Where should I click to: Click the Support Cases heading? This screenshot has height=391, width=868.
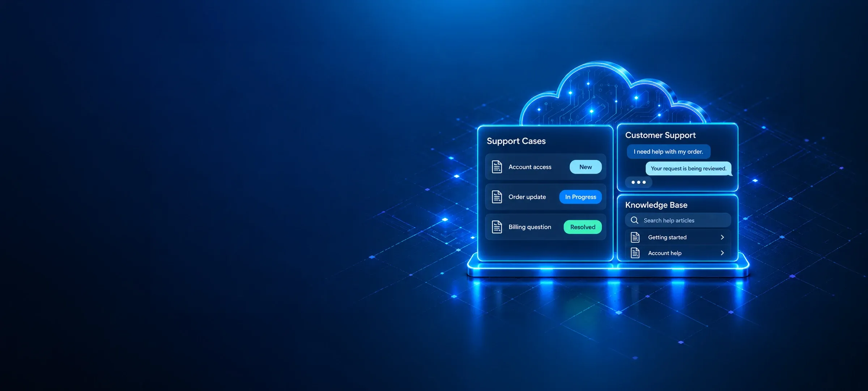click(516, 141)
